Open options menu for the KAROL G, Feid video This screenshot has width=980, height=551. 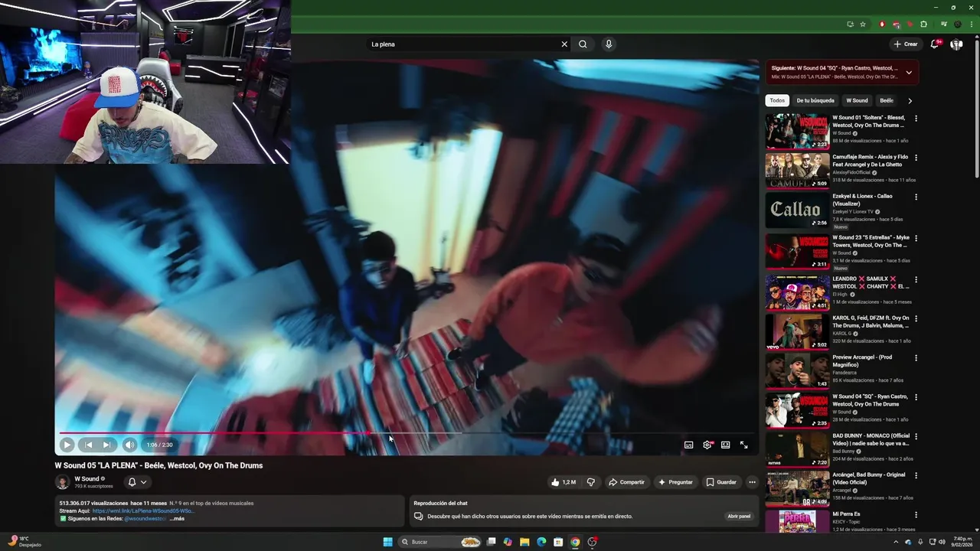[x=916, y=318]
